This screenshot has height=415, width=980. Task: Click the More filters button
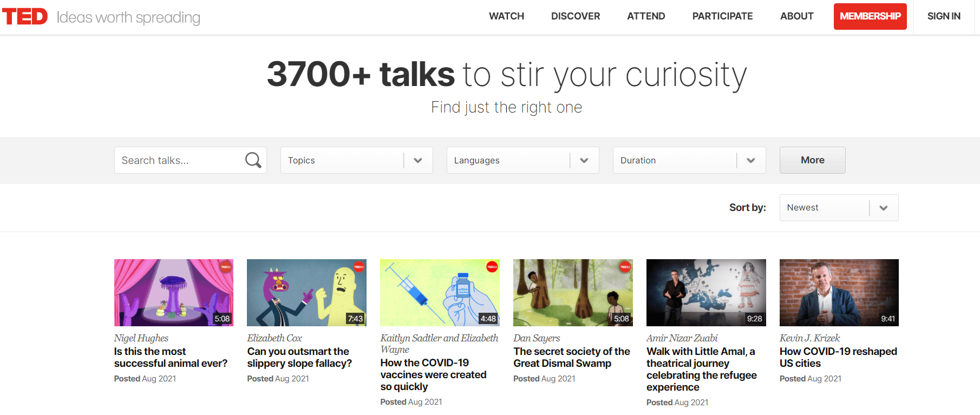coord(812,160)
